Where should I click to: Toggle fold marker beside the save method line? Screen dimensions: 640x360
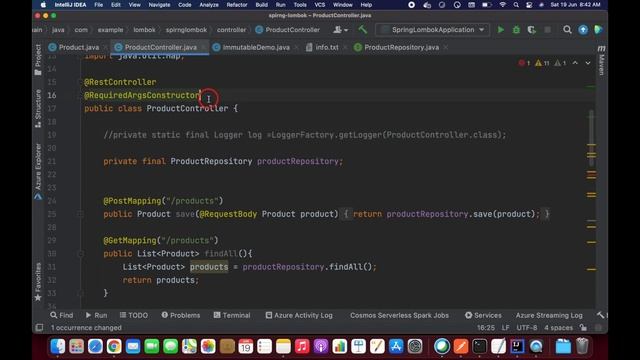pyautogui.click(x=80, y=214)
